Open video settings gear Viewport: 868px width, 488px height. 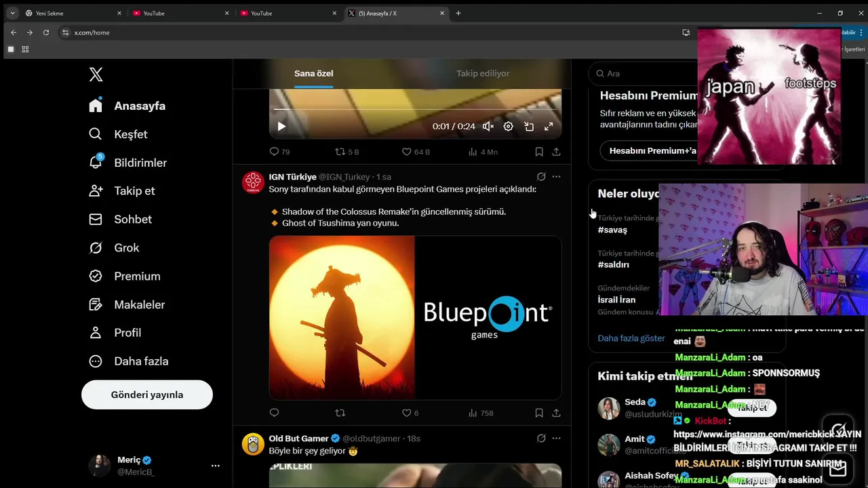(509, 126)
